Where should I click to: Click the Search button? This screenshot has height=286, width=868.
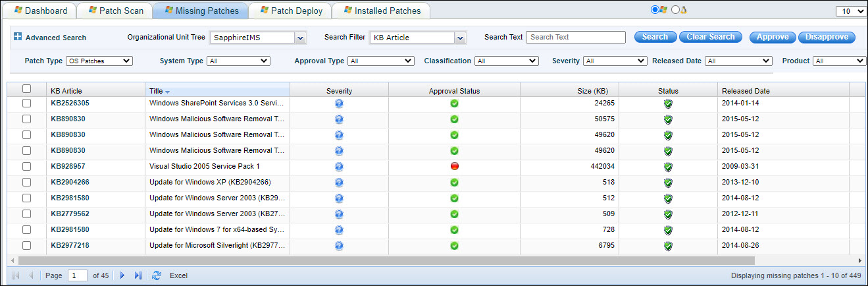(655, 37)
